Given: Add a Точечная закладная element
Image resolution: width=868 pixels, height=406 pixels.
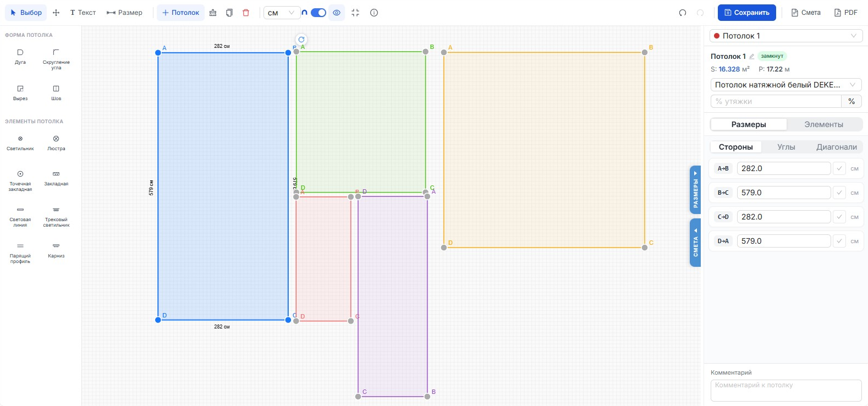Looking at the screenshot, I should pyautogui.click(x=20, y=180).
